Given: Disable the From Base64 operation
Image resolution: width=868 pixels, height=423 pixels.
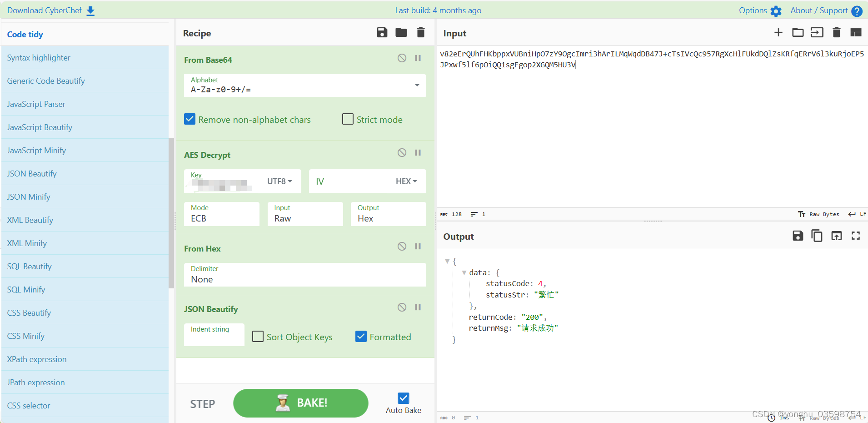Looking at the screenshot, I should (402, 58).
